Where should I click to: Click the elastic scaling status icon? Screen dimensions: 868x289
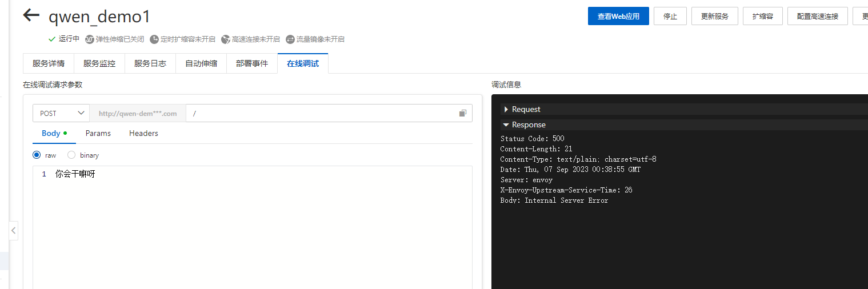click(x=89, y=39)
